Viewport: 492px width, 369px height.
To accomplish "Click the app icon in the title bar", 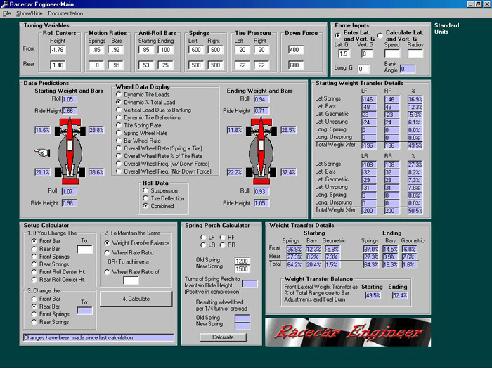I will pos(5,4).
